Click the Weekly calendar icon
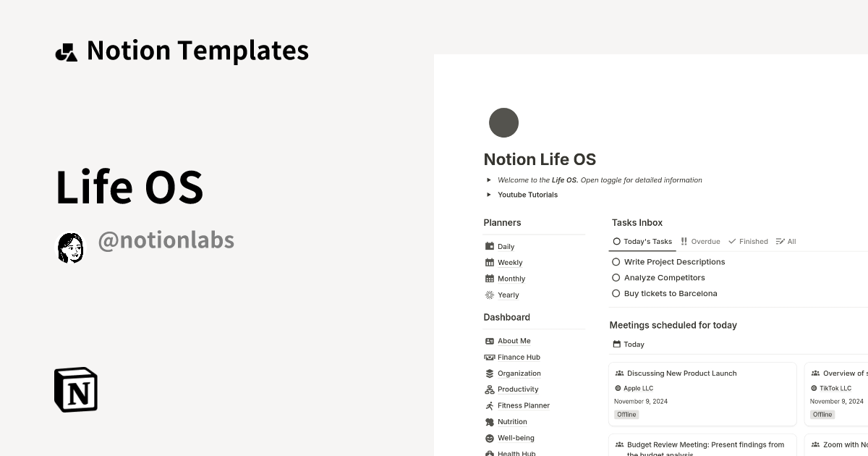Screen dimensions: 868x456 490,262
